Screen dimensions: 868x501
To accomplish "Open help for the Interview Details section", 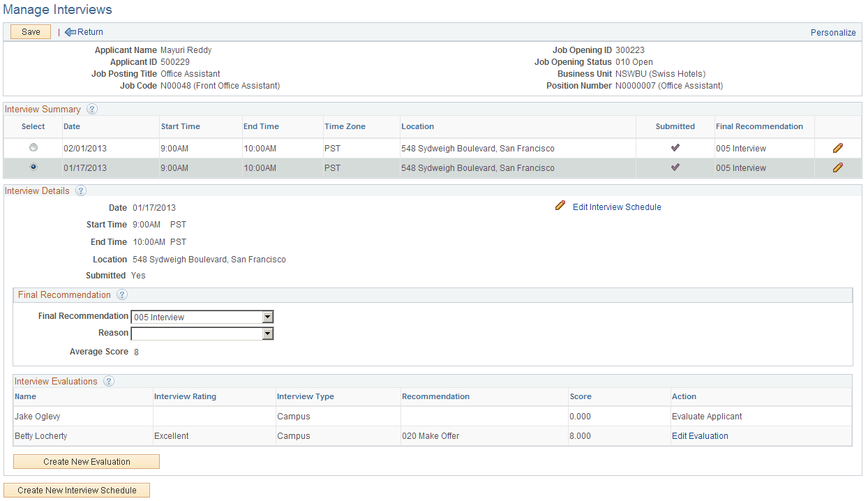I will (x=81, y=190).
